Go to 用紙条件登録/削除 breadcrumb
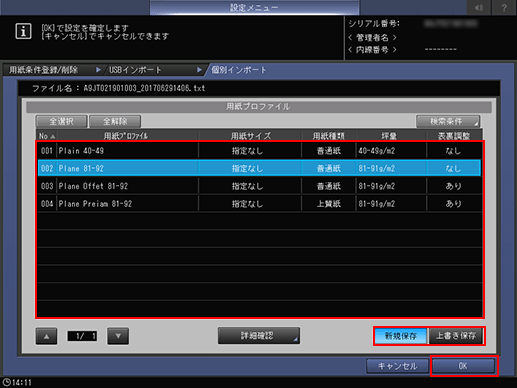517x388 pixels. [x=43, y=70]
